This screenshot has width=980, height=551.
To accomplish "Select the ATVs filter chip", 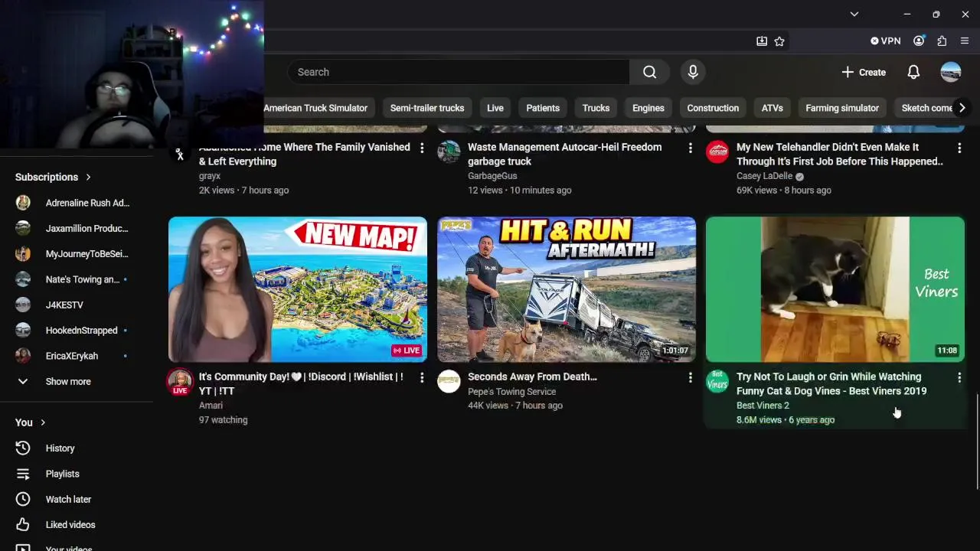I will pyautogui.click(x=772, y=108).
